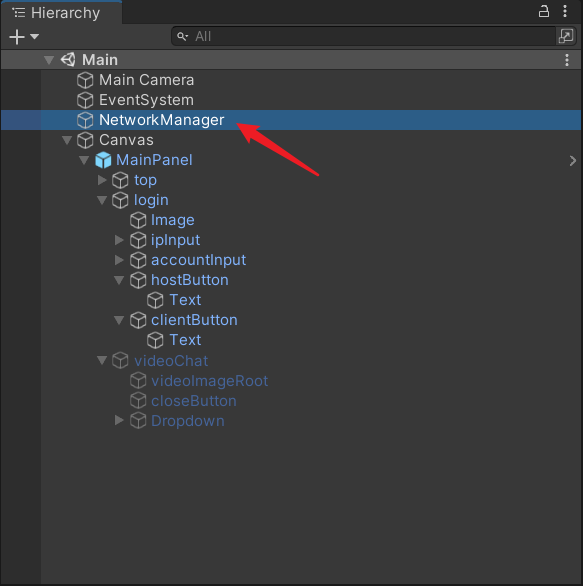583x586 pixels.
Task: Switch to the Hierarchy tab
Action: 56,13
